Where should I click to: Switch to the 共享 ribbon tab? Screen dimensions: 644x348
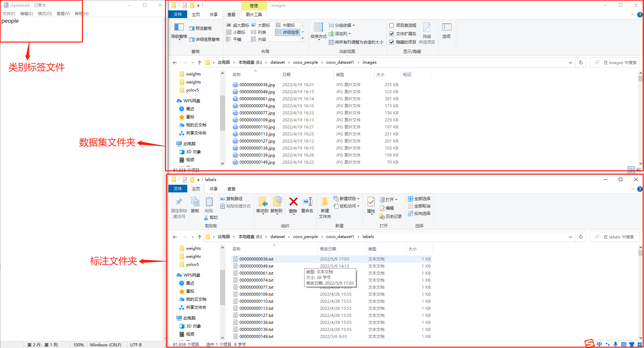(x=213, y=14)
